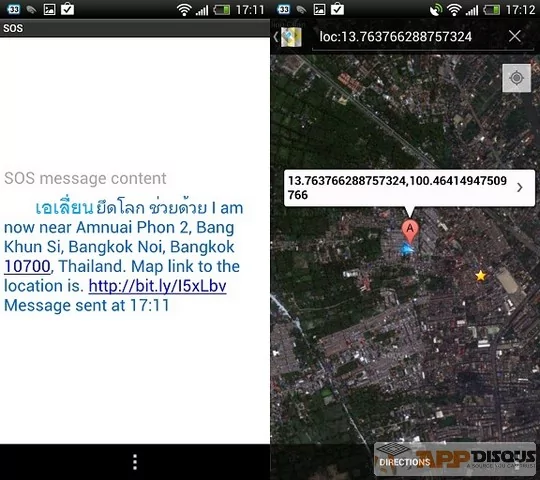Tap the call-active icon in right status bar

click(x=436, y=10)
